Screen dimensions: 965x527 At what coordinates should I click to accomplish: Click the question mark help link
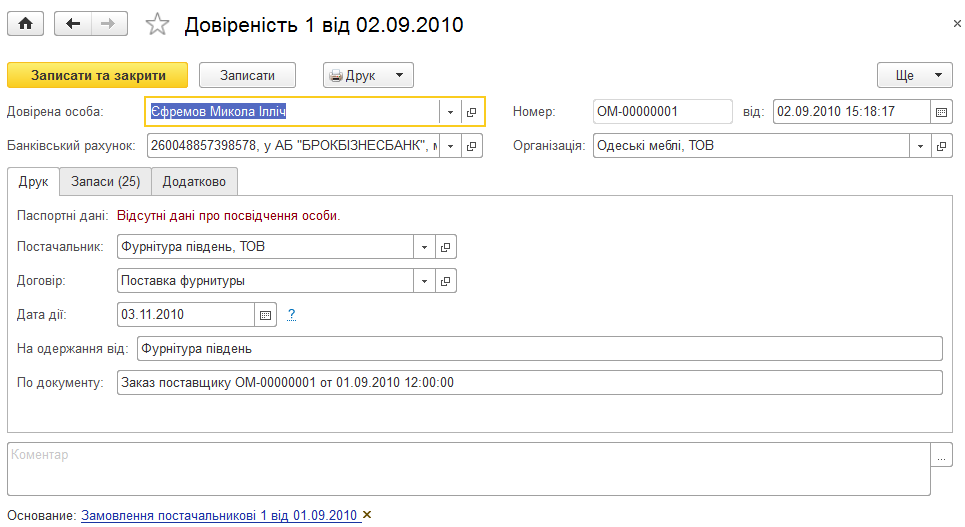click(291, 315)
